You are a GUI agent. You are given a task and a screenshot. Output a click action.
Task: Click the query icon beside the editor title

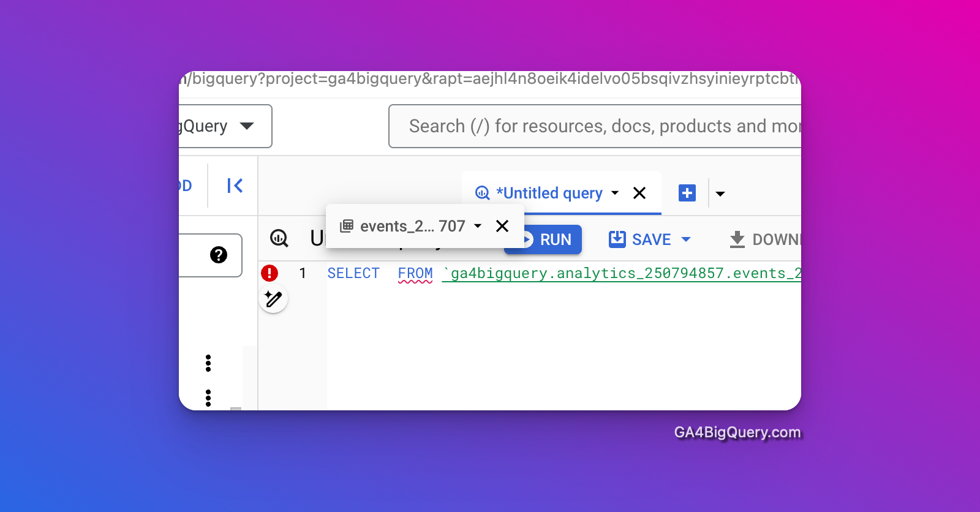coord(279,238)
